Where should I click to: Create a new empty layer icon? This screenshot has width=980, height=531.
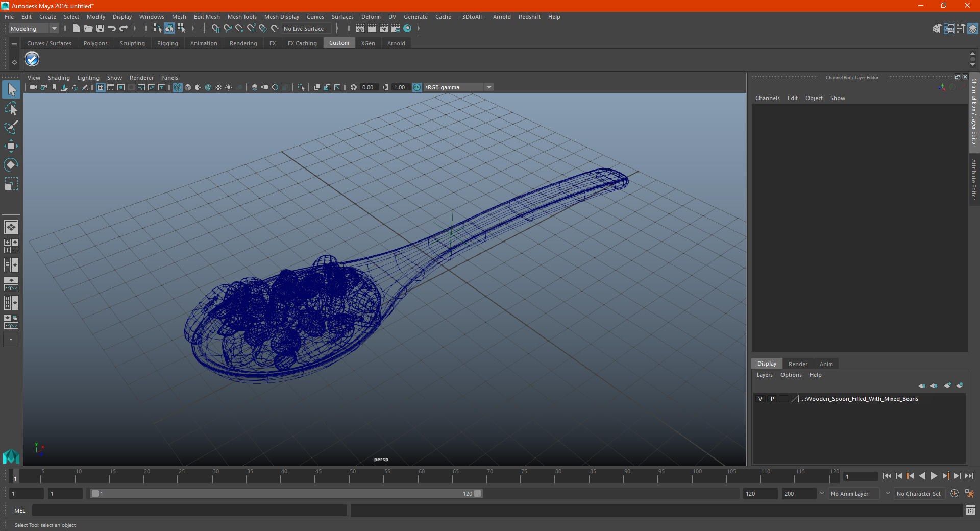click(x=947, y=385)
